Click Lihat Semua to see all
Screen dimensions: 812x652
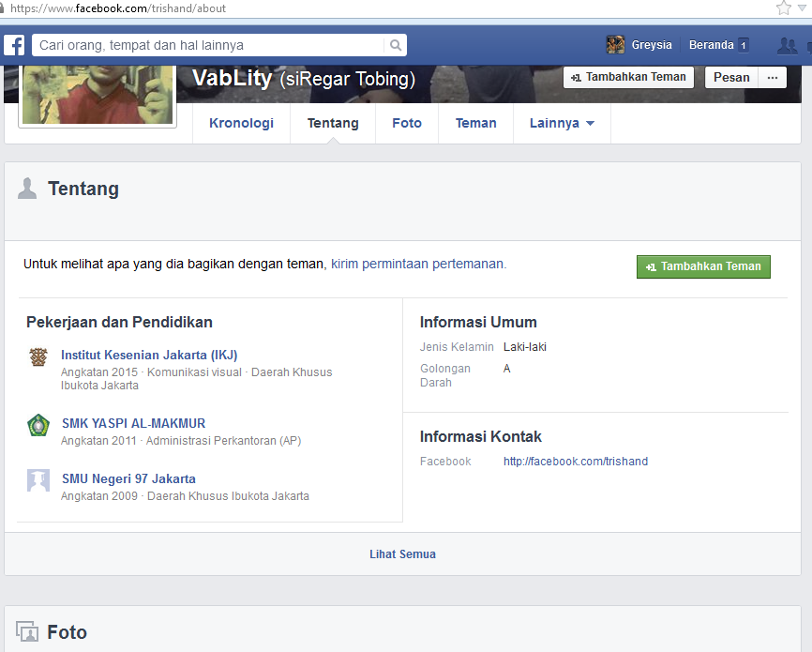pos(402,554)
